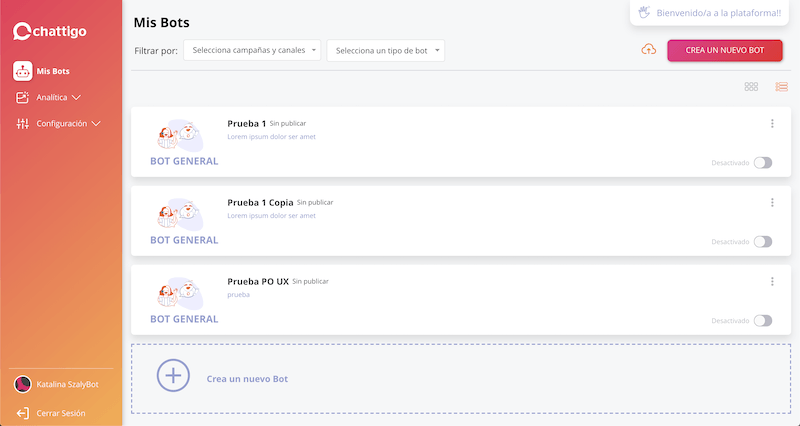Click the circled plus icon
Viewport: 800px width, 426px height.
click(173, 375)
